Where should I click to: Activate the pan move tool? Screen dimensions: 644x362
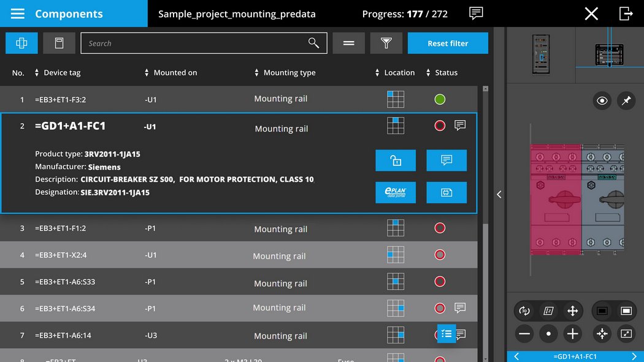click(572, 311)
